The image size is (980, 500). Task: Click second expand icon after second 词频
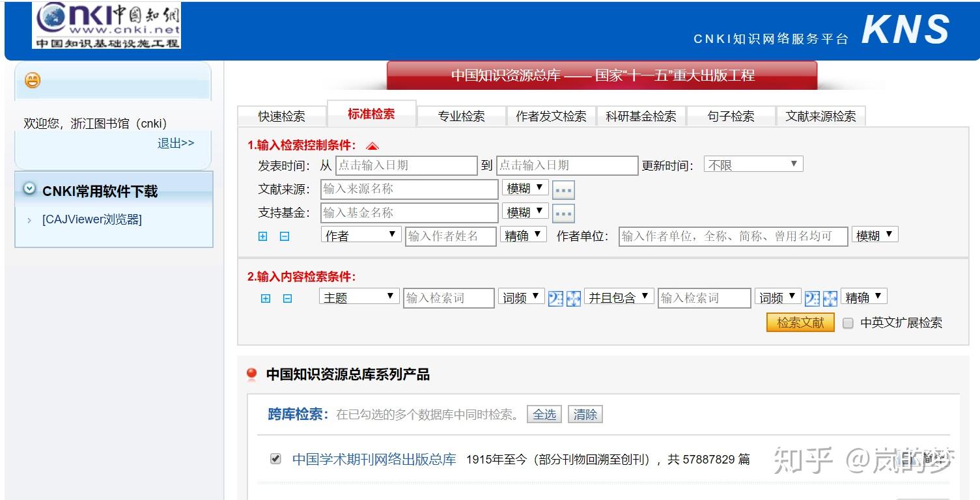click(830, 298)
